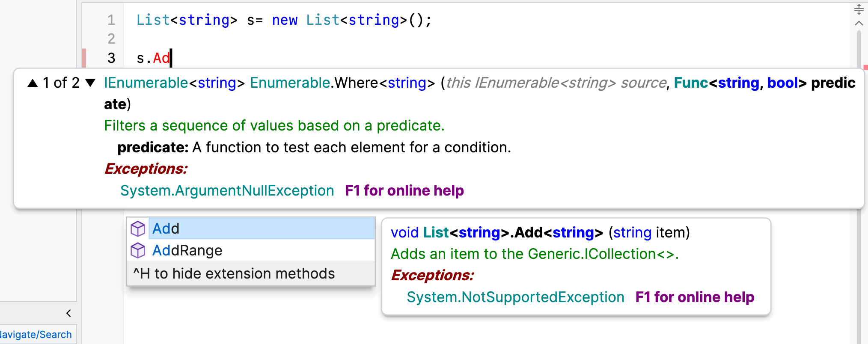Open the Navigate/Search tab
Viewport: 868px width, 344px height.
pos(36,335)
